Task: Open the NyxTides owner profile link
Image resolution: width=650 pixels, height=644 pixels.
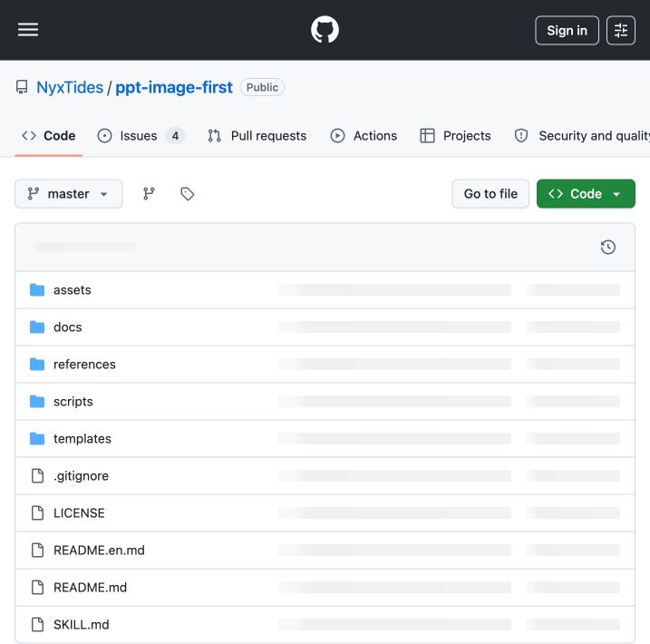Action: pos(70,87)
